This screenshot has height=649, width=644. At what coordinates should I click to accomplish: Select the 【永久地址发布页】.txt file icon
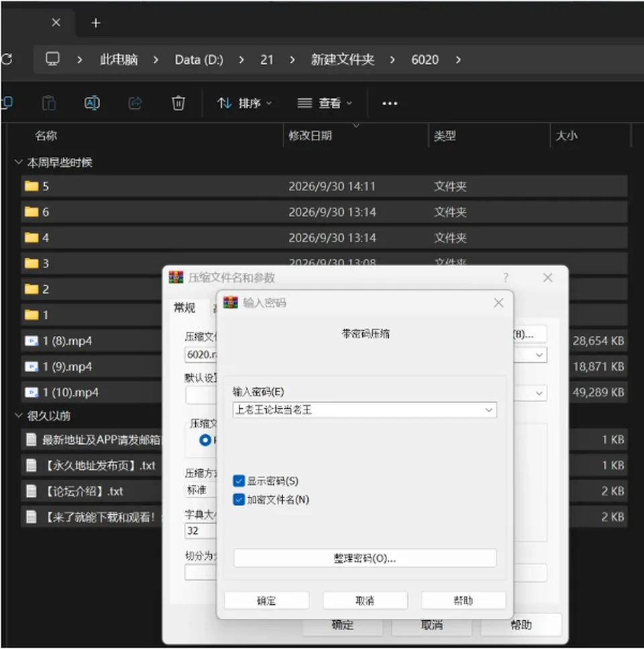[x=32, y=466]
